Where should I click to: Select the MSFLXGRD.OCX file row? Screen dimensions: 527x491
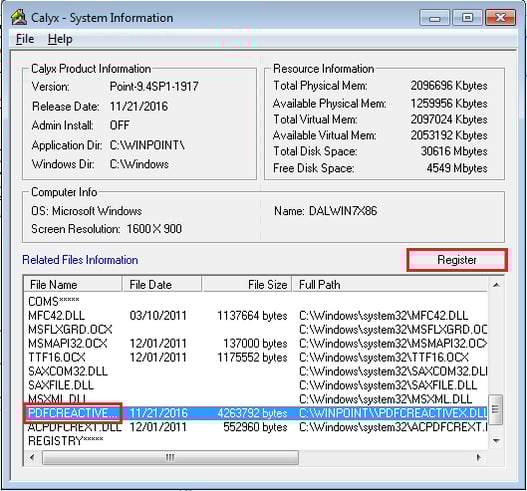(255, 329)
